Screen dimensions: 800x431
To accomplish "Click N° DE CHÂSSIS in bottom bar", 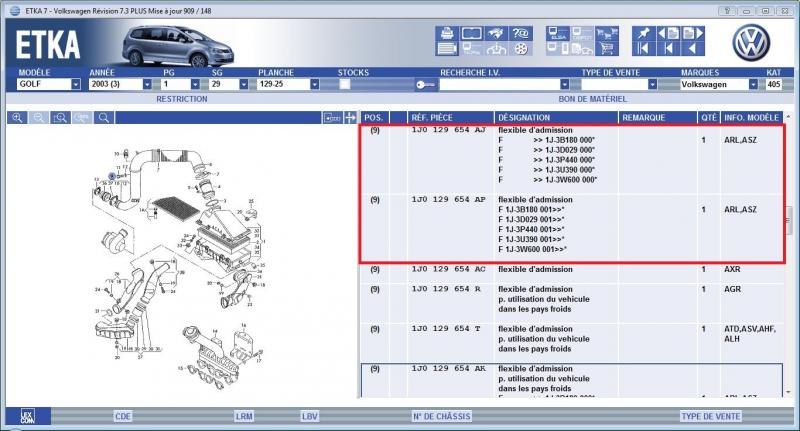I will click(441, 416).
